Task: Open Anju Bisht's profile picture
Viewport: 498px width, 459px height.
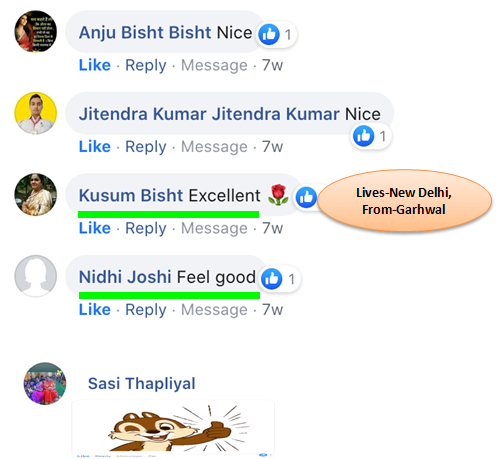Action: tap(36, 31)
